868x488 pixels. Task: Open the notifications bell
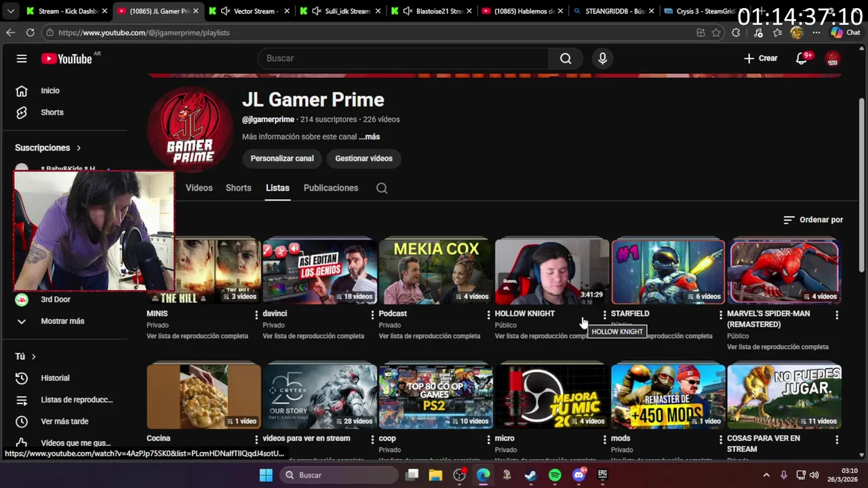pos(802,58)
